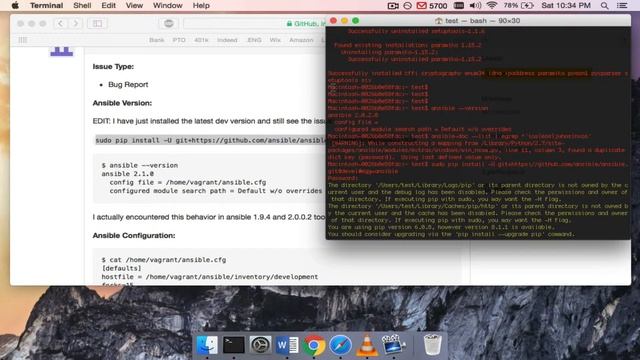
Task: Click the 'Bug Report' bullet text
Action: pos(128,84)
